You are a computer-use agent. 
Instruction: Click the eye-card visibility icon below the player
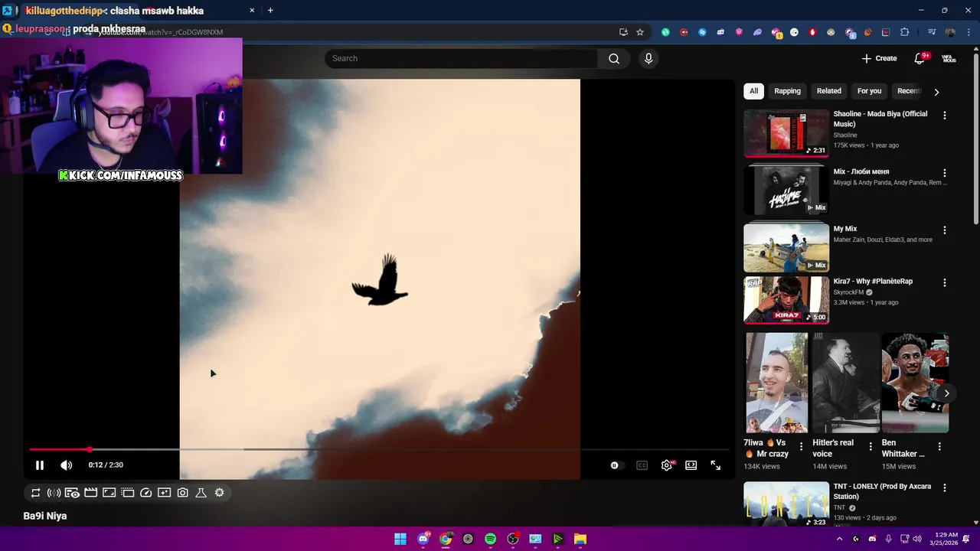[x=72, y=493]
